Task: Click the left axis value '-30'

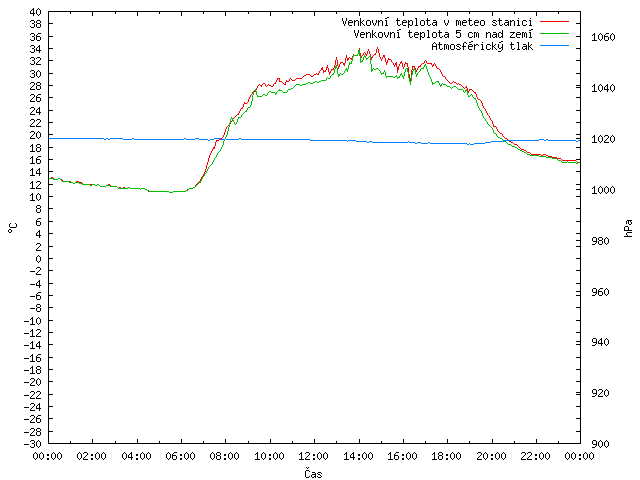Action: point(33,444)
